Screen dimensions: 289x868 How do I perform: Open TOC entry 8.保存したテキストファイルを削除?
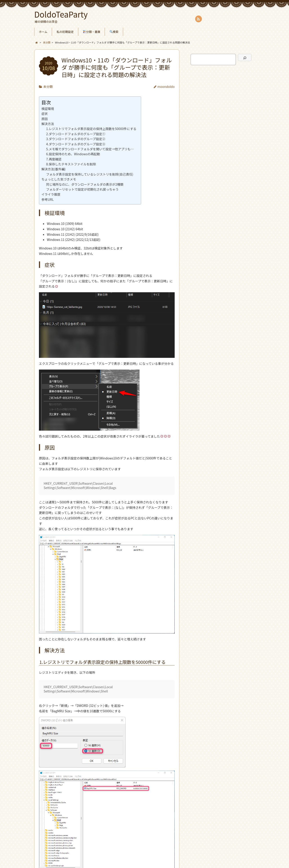click(x=71, y=164)
